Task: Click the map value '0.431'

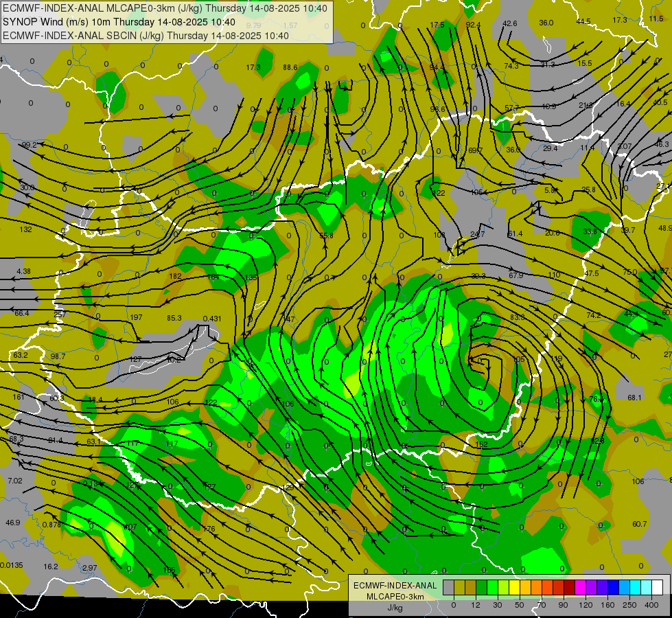Action: pos(211,319)
